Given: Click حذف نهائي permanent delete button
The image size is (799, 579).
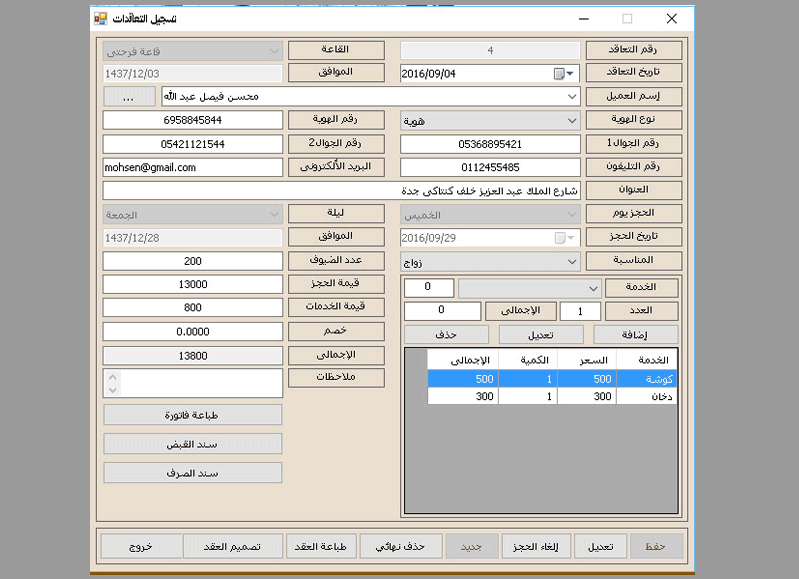Looking at the screenshot, I should [401, 546].
